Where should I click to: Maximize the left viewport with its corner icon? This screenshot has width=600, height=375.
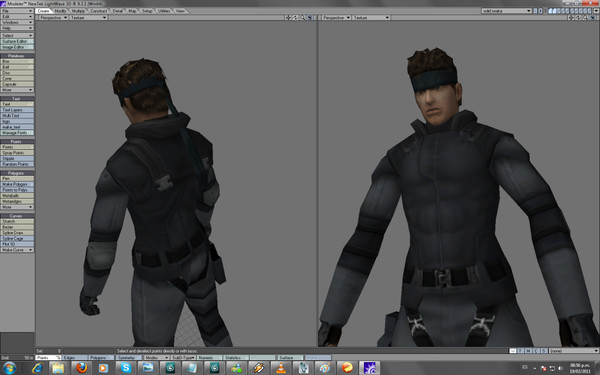click(x=310, y=18)
